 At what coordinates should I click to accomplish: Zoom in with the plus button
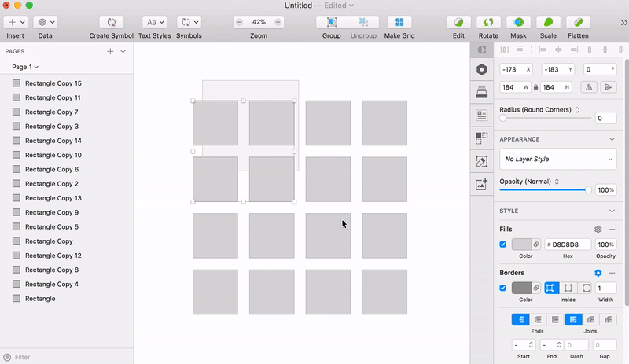pyautogui.click(x=278, y=22)
